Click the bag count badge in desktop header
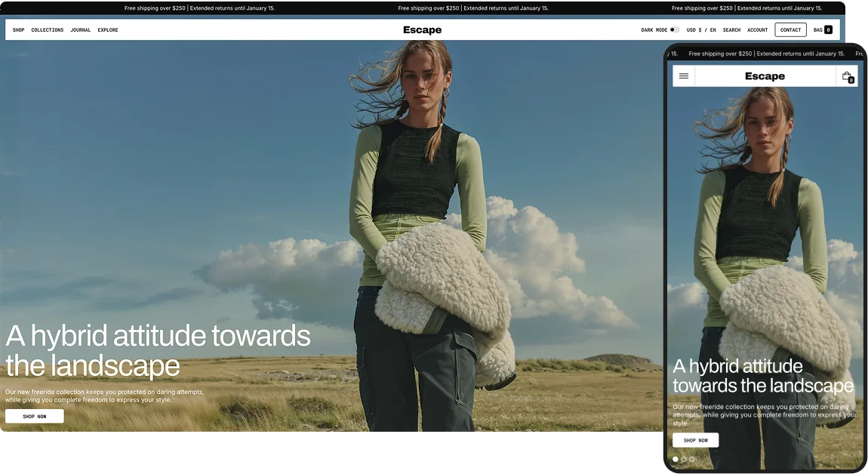Screen dimensions: 868x474 point(828,30)
